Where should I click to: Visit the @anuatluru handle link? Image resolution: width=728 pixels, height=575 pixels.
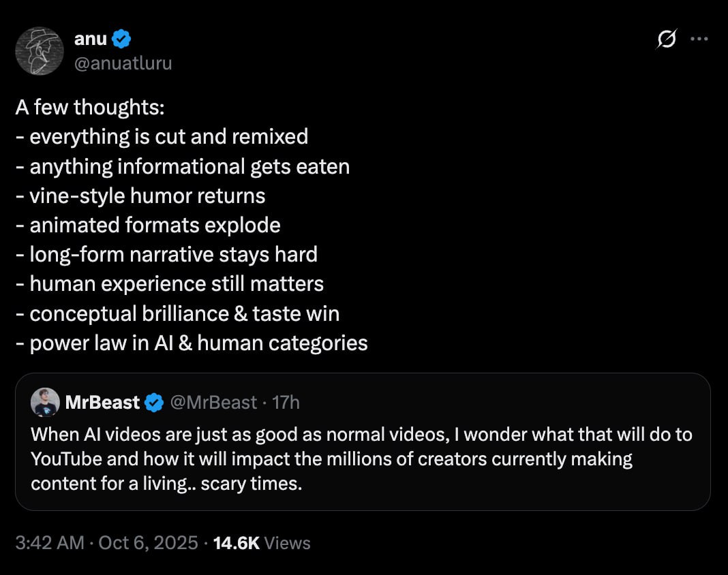point(123,63)
